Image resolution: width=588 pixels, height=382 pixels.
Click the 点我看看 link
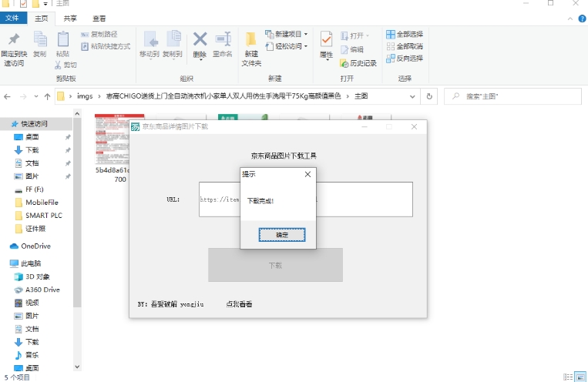[239, 304]
